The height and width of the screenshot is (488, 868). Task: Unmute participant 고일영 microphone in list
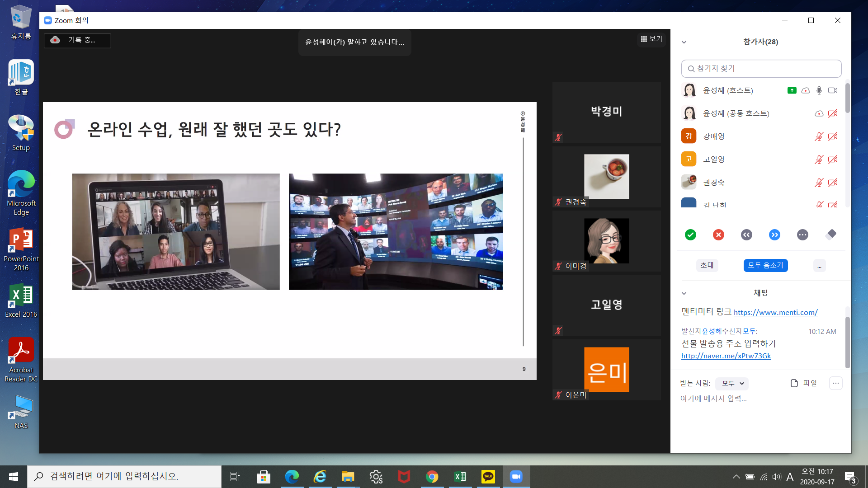click(x=819, y=160)
